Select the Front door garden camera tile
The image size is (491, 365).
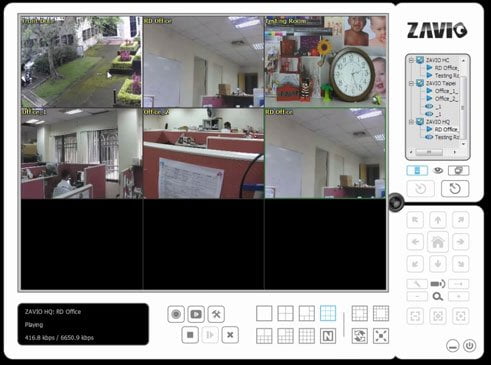[x=81, y=62]
